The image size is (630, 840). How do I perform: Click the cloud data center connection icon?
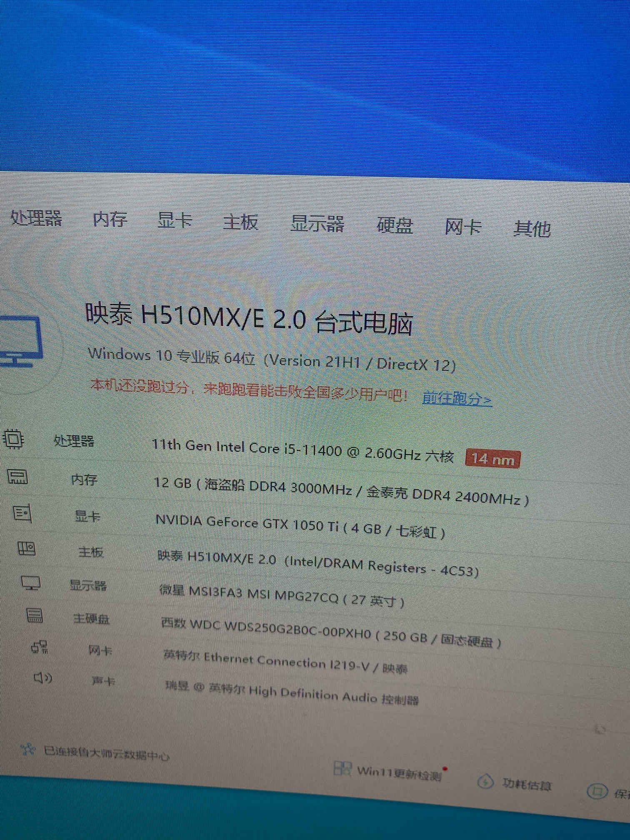point(28,750)
